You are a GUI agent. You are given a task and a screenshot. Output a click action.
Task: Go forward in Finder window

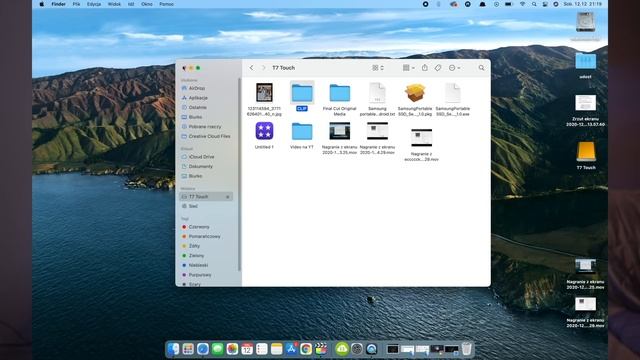coord(263,68)
